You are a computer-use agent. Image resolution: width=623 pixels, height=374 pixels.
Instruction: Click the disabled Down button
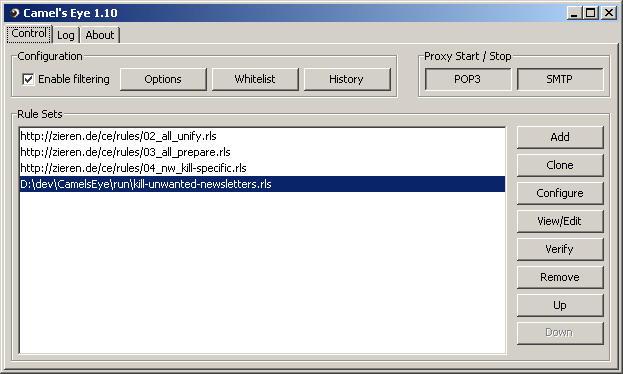tap(560, 333)
